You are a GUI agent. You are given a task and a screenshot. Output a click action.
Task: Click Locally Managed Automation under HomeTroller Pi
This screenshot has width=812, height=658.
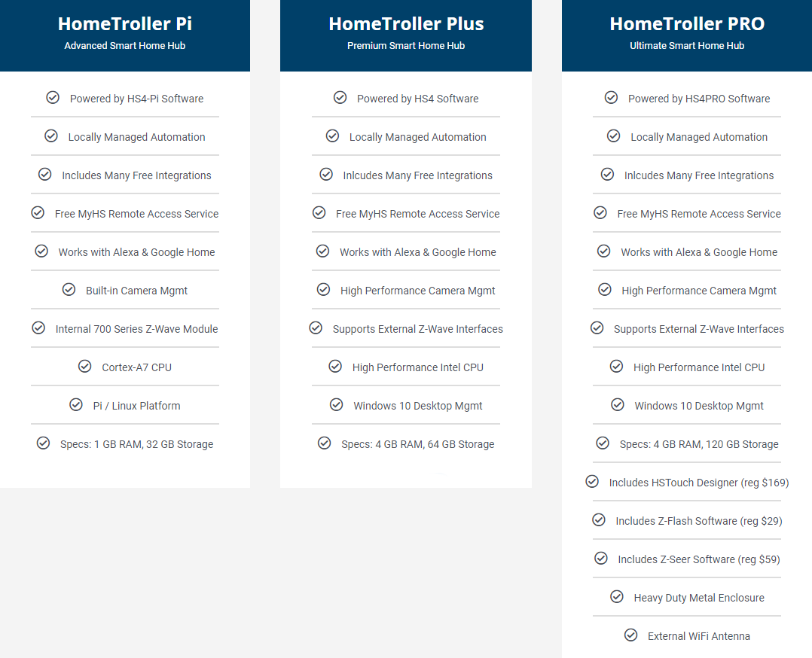137,137
